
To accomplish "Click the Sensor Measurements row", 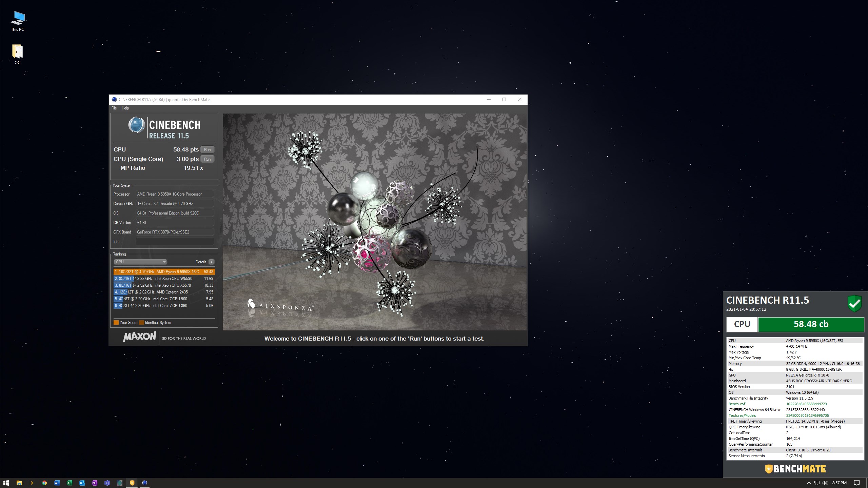I will pyautogui.click(x=795, y=456).
